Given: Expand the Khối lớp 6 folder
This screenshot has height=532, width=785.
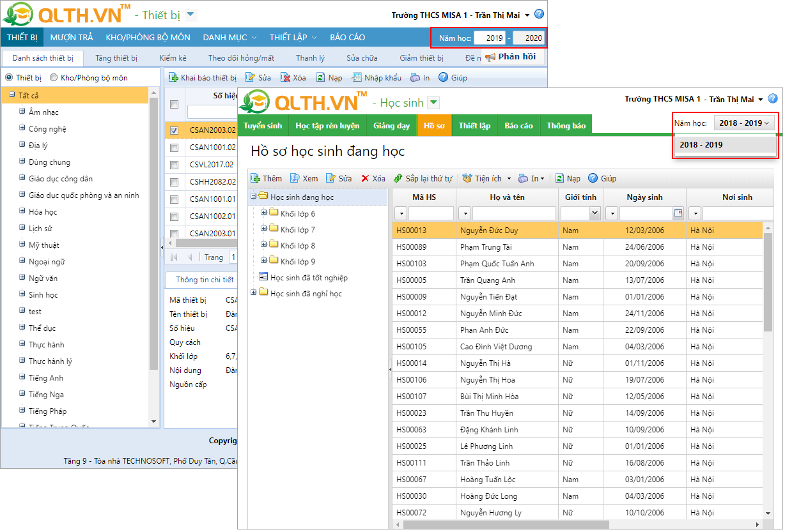Looking at the screenshot, I should click(264, 213).
